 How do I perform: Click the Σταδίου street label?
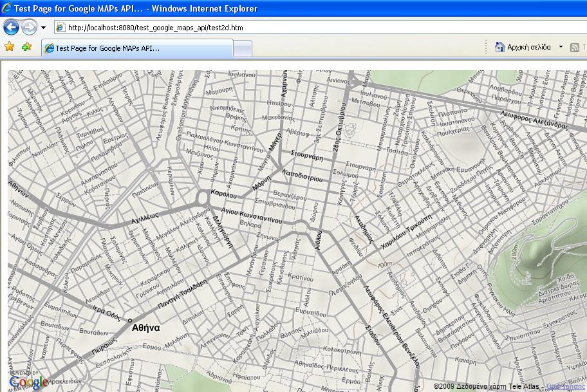(373, 335)
